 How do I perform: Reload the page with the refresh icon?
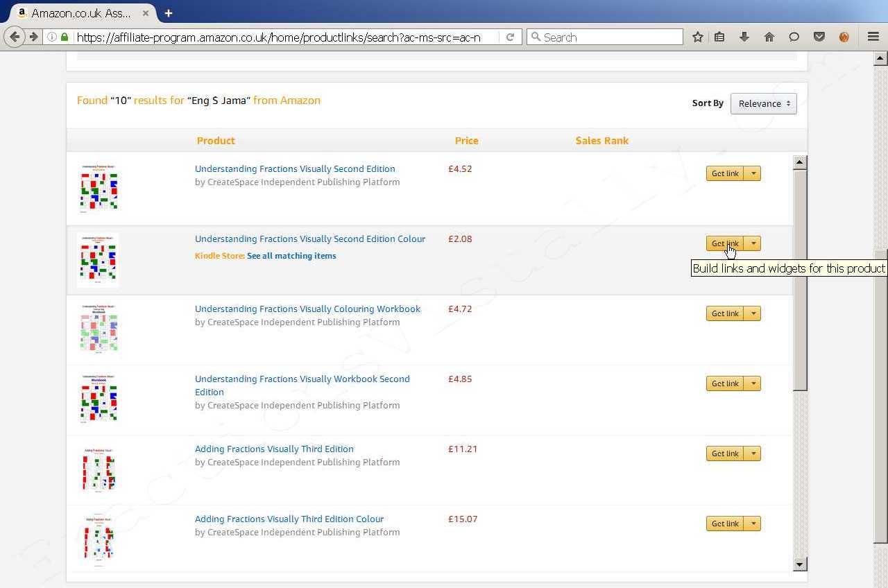point(510,37)
